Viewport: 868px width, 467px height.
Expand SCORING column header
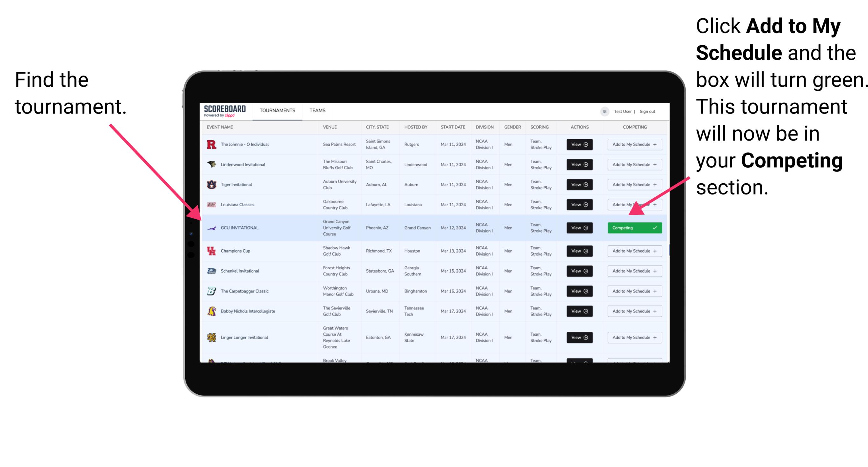(x=540, y=127)
